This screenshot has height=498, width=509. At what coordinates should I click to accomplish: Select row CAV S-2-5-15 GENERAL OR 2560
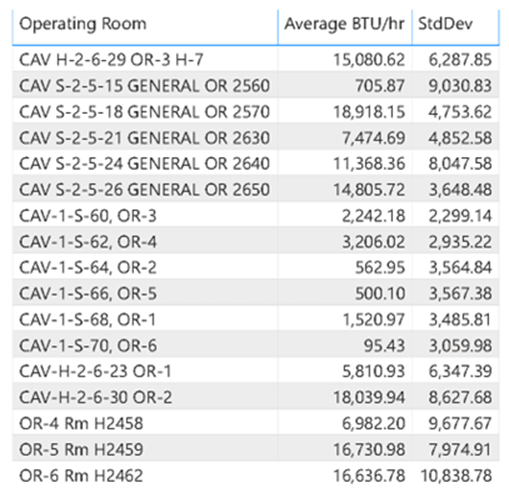coord(256,86)
